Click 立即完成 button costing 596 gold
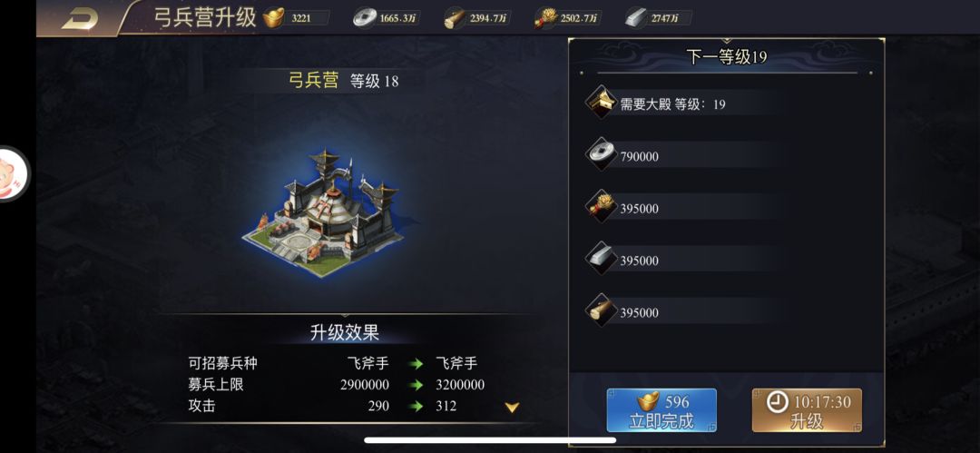 click(661, 410)
